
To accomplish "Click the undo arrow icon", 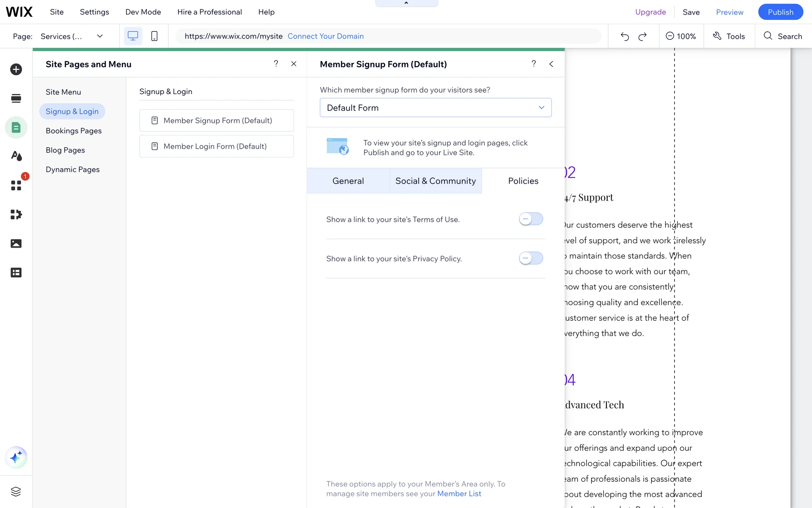I will 625,36.
